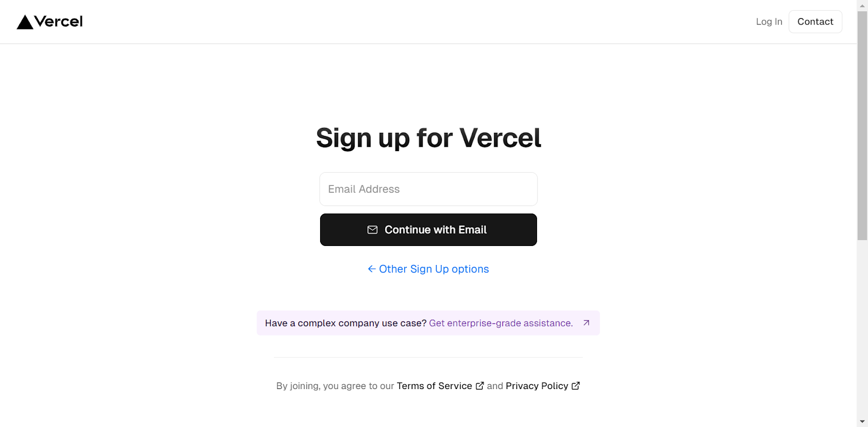Click the Vercel wordmark in the header
Screen dimensions: 868x427
pyautogui.click(x=58, y=21)
